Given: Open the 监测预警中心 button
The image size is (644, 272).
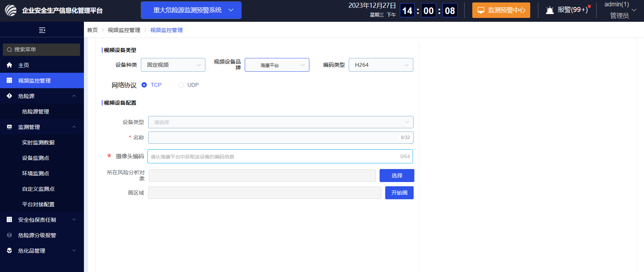Looking at the screenshot, I should tap(501, 10).
